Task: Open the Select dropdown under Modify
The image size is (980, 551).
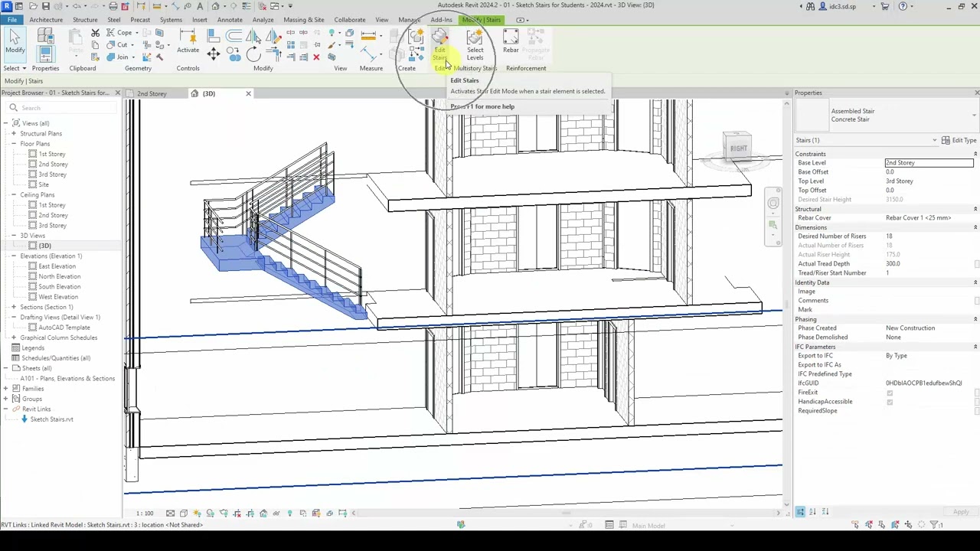Action: click(x=15, y=68)
